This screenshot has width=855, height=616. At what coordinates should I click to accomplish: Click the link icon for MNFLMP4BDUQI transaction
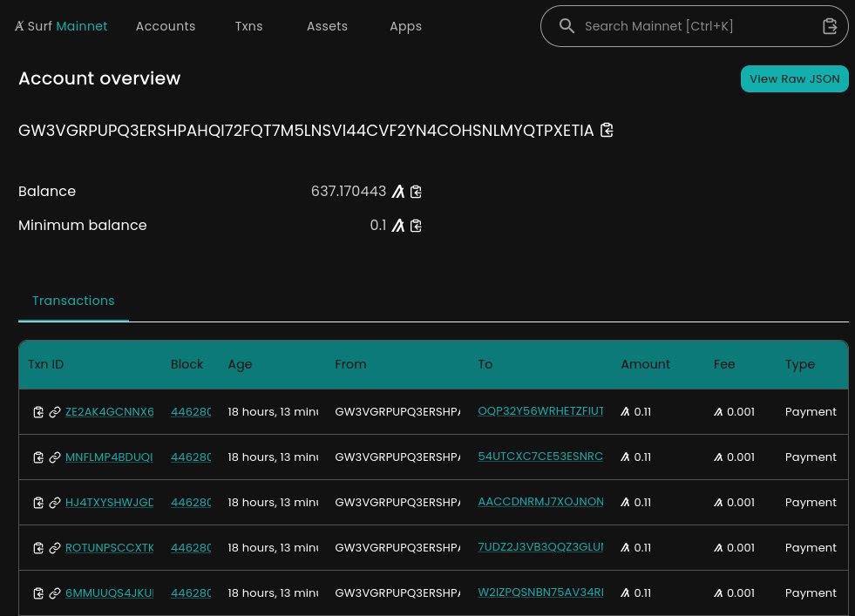coord(55,457)
